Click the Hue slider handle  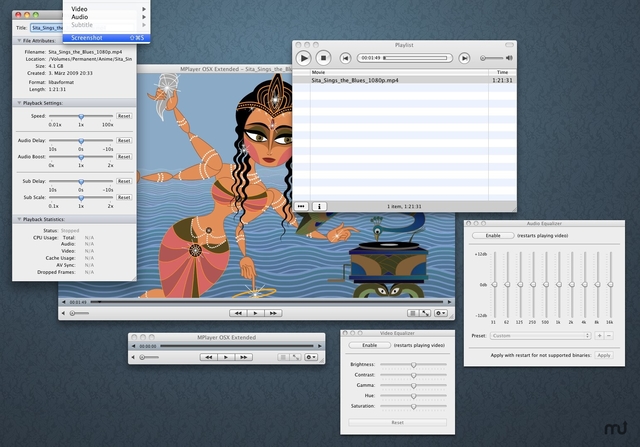click(413, 396)
